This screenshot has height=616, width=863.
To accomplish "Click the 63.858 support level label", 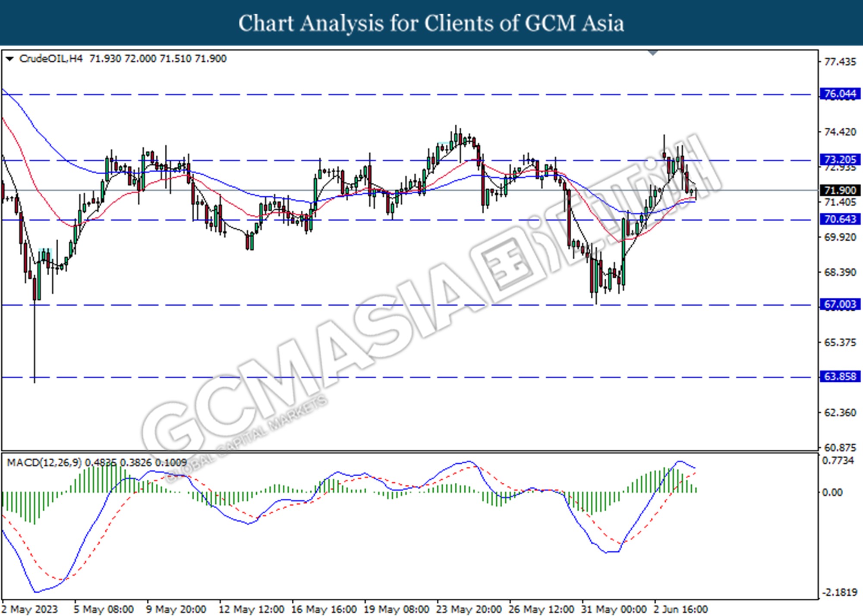I will 840,377.
